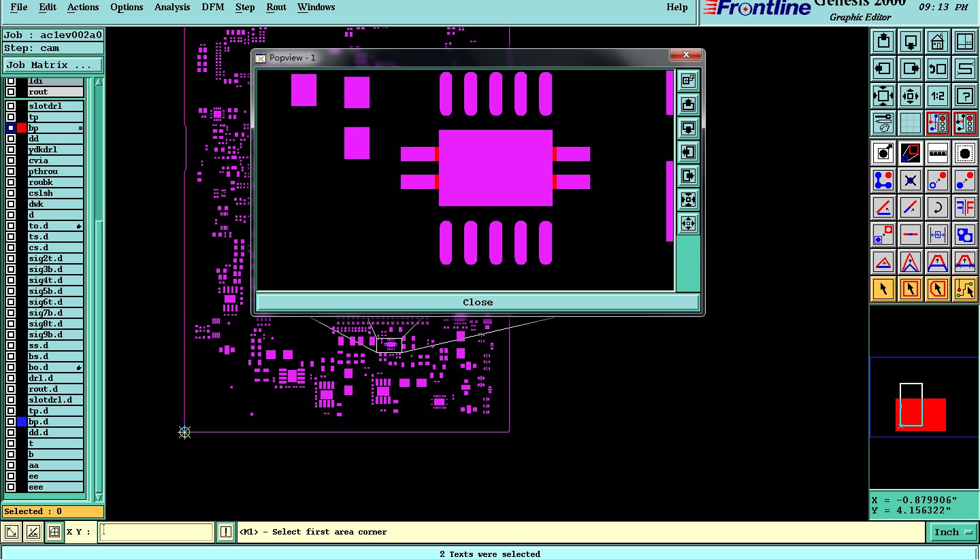Toggle the checkbox for layer slotdrl
Image resolution: width=980 pixels, height=559 pixels.
[x=11, y=106]
